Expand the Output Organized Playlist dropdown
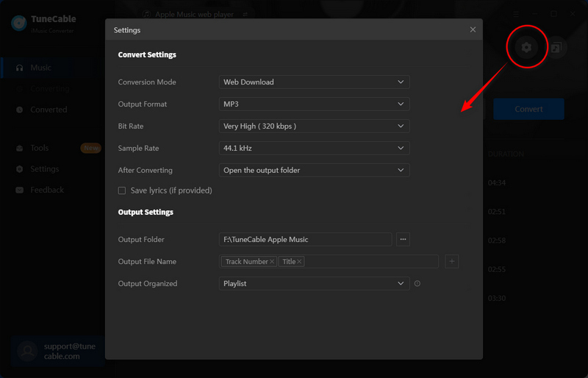The height and width of the screenshot is (378, 588). pyautogui.click(x=314, y=283)
